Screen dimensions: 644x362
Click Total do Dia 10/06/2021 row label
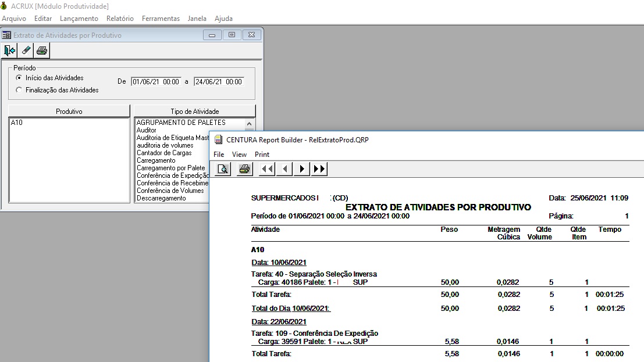[291, 308]
